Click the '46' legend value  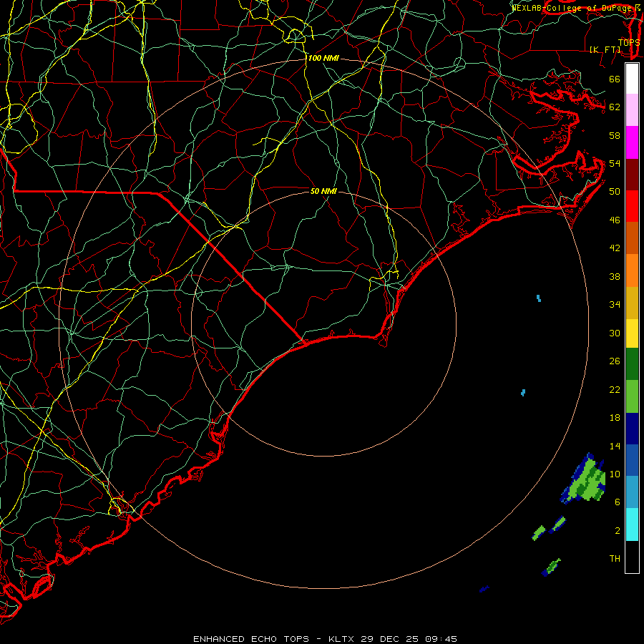tap(615, 220)
